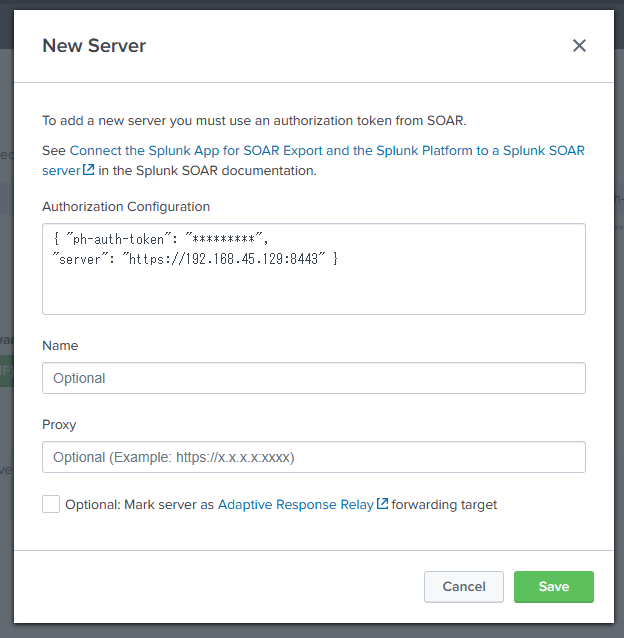
Task: Focus the Proxy input field
Action: pos(314,457)
